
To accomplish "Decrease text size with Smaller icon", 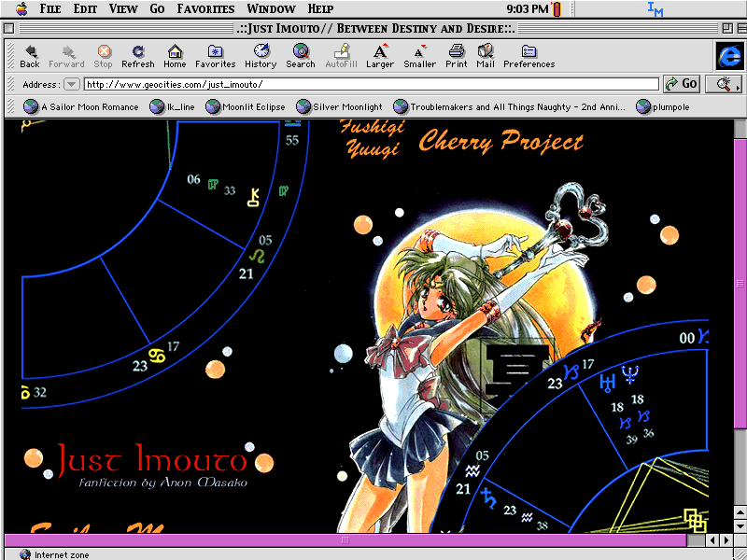I will coord(420,56).
